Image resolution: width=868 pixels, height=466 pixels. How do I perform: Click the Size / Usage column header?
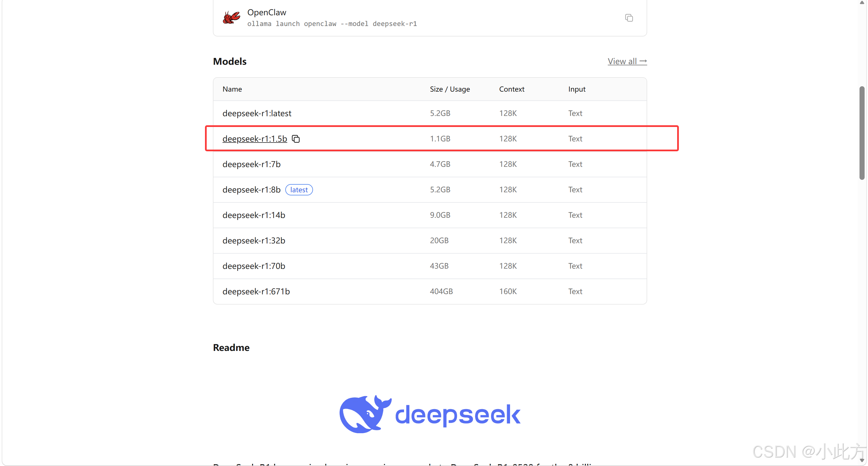click(450, 89)
